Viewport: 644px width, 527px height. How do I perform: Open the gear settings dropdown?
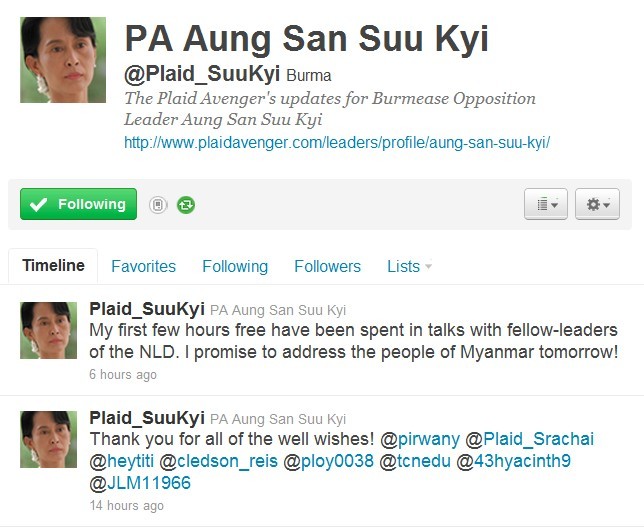click(597, 204)
